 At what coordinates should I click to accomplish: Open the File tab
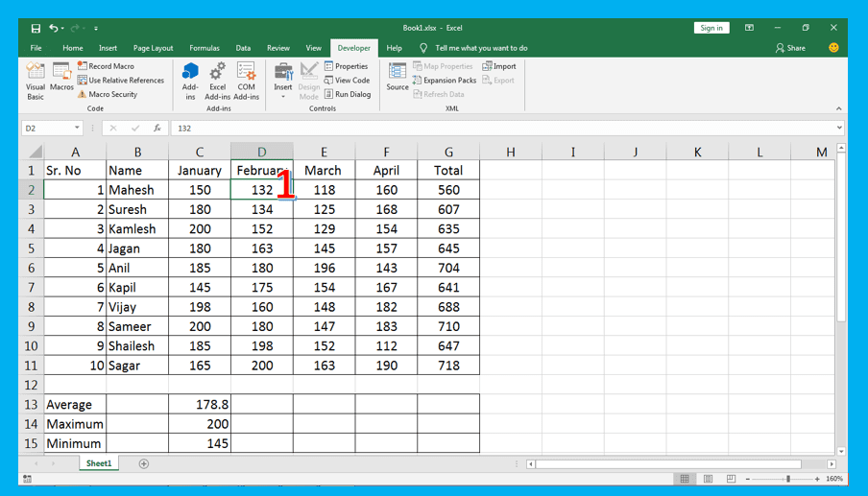36,48
